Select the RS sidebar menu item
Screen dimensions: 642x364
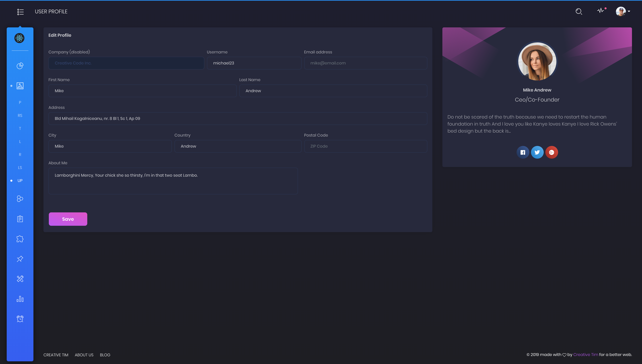tap(20, 116)
